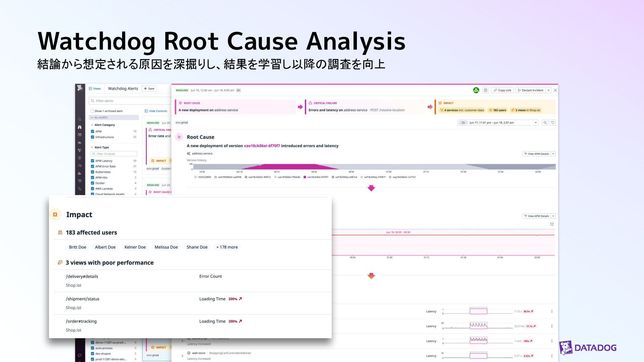Open the Logs lines sidebar icon
Viewport: 644px width, 362px height.
[x=79, y=181]
